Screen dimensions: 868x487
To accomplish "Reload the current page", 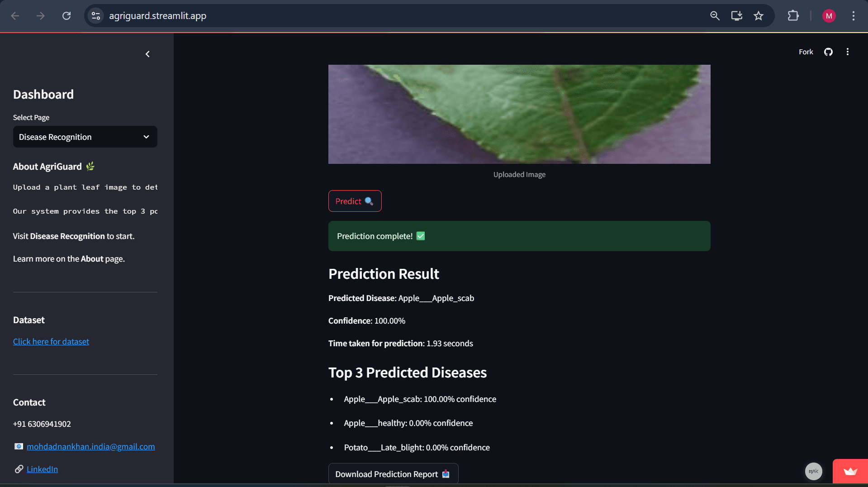I will pyautogui.click(x=66, y=15).
